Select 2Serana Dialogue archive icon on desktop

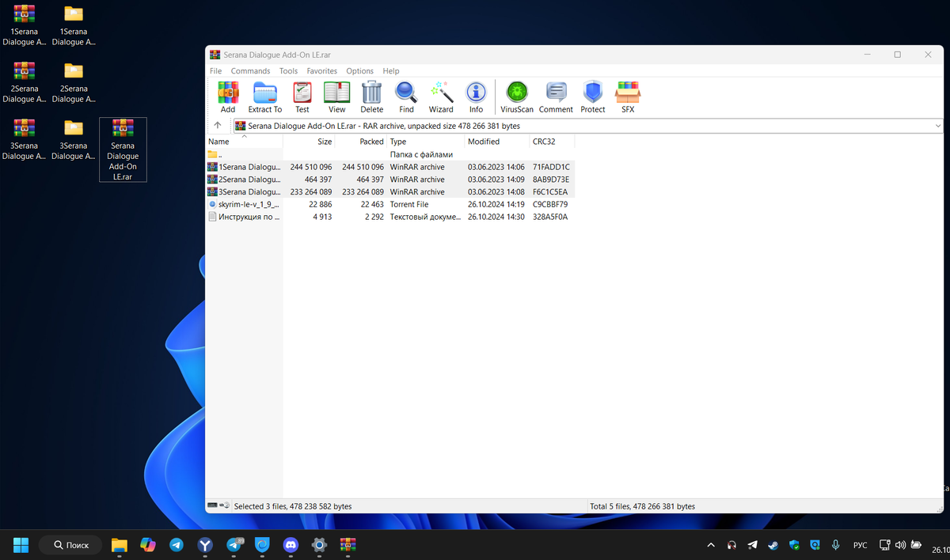pyautogui.click(x=24, y=82)
